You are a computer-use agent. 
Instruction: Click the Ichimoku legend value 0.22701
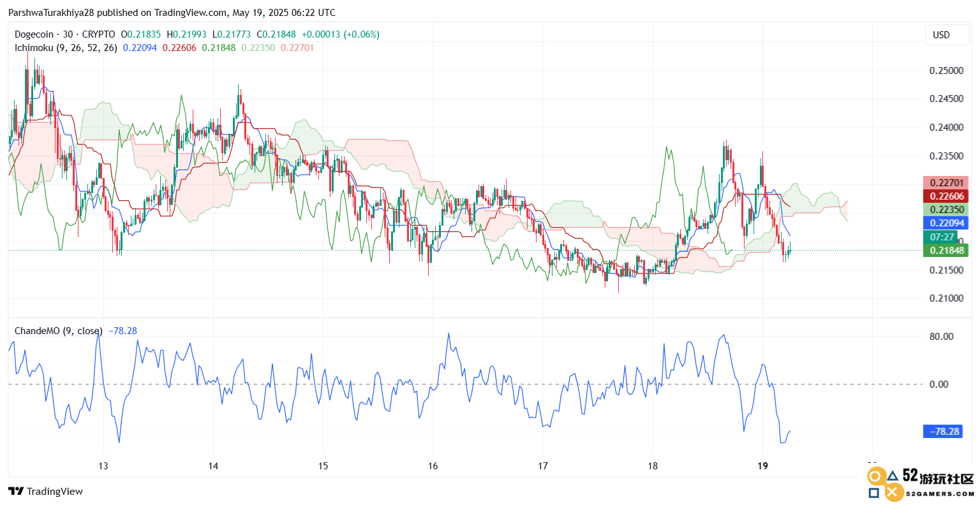[297, 48]
